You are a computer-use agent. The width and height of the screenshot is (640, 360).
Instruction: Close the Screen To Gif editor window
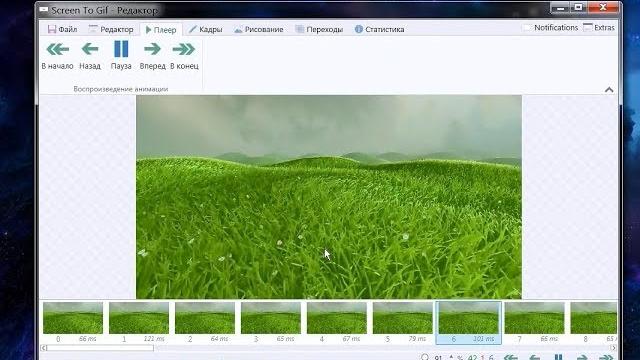tap(603, 7)
